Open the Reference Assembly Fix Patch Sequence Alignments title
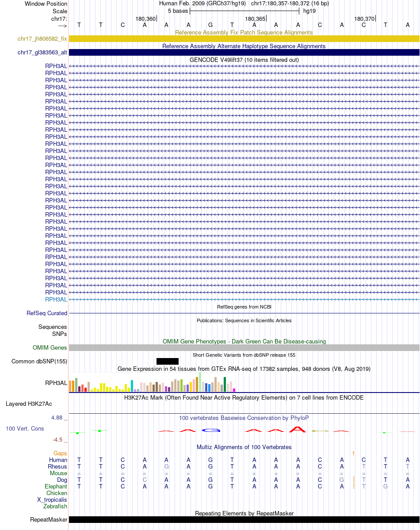The image size is (420, 530). [x=244, y=32]
